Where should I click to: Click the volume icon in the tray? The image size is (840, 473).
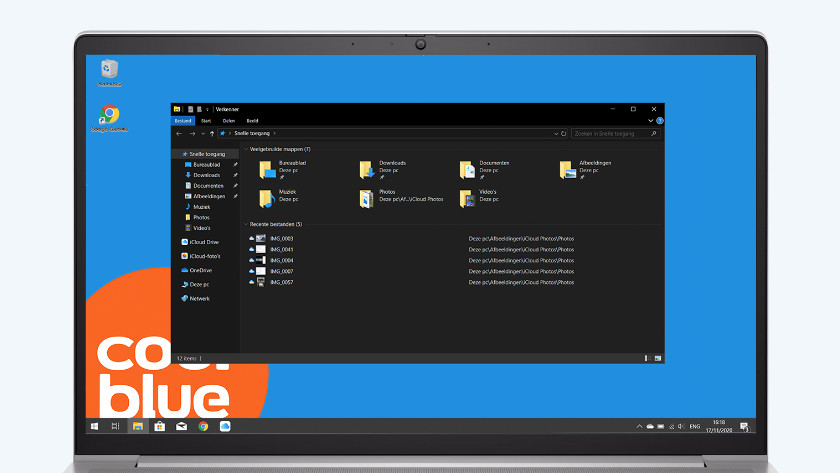pyautogui.click(x=681, y=427)
